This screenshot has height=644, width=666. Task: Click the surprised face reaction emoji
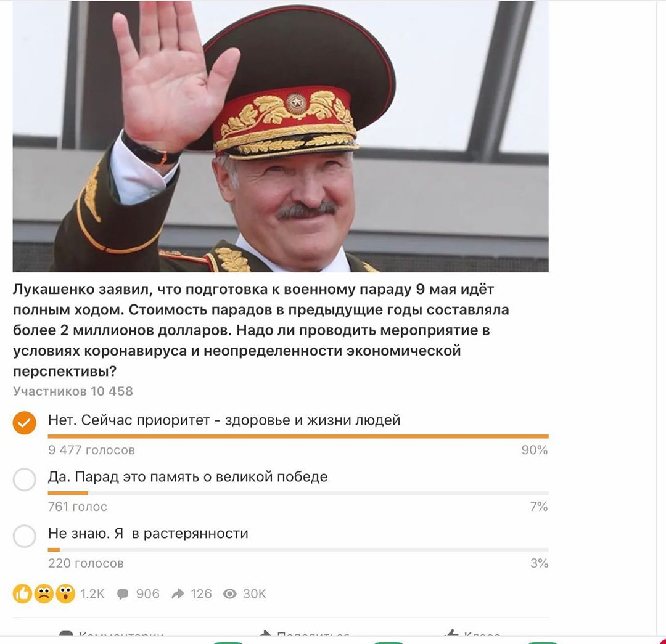tap(65, 593)
